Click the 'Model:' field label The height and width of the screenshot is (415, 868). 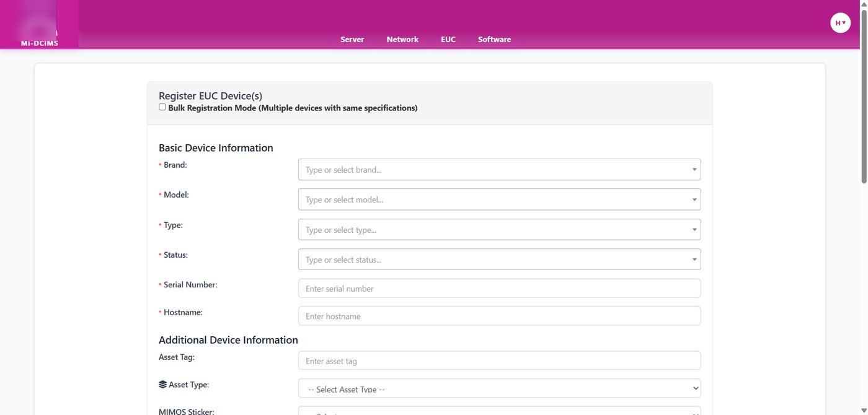tap(176, 194)
